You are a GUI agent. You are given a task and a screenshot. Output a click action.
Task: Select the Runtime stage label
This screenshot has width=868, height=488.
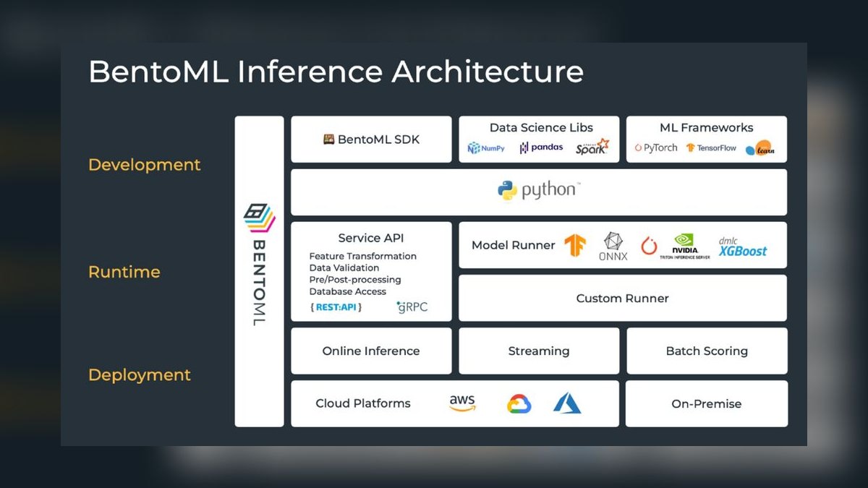[x=124, y=272]
